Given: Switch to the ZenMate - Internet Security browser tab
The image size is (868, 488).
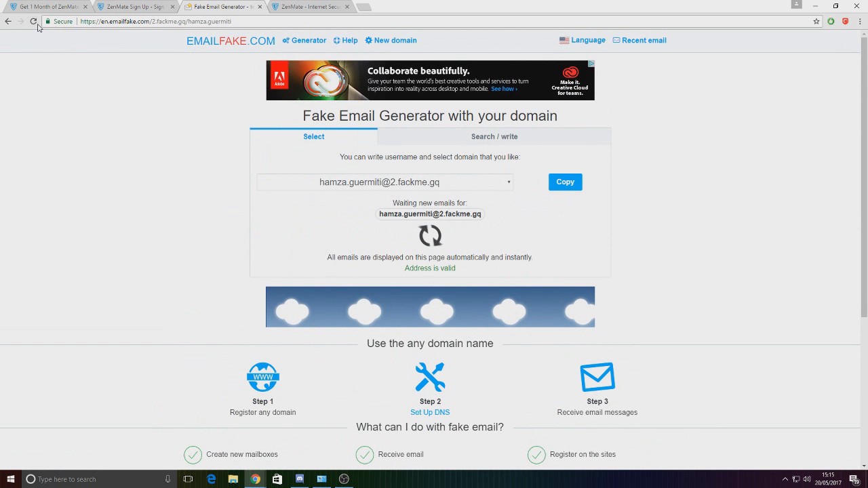Looking at the screenshot, I should (310, 7).
